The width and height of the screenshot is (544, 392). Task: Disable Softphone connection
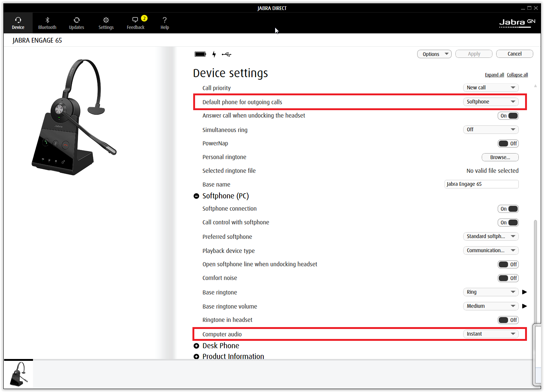point(508,208)
